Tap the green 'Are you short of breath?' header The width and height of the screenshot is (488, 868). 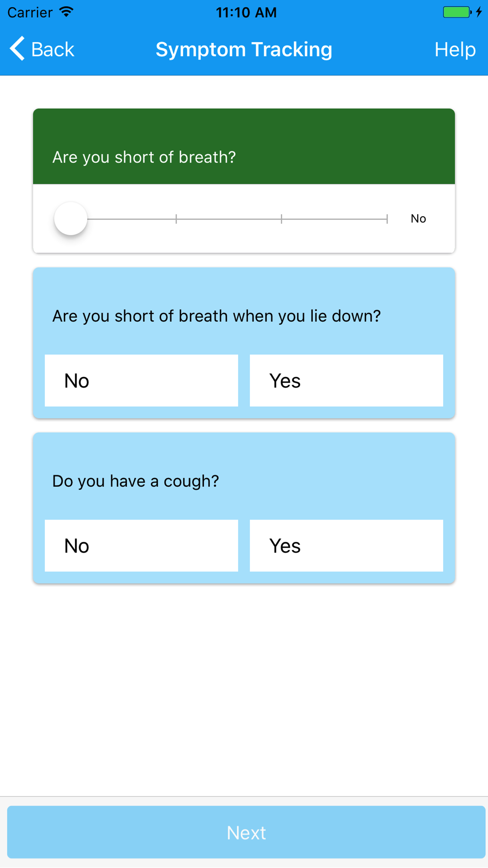pyautogui.click(x=244, y=146)
